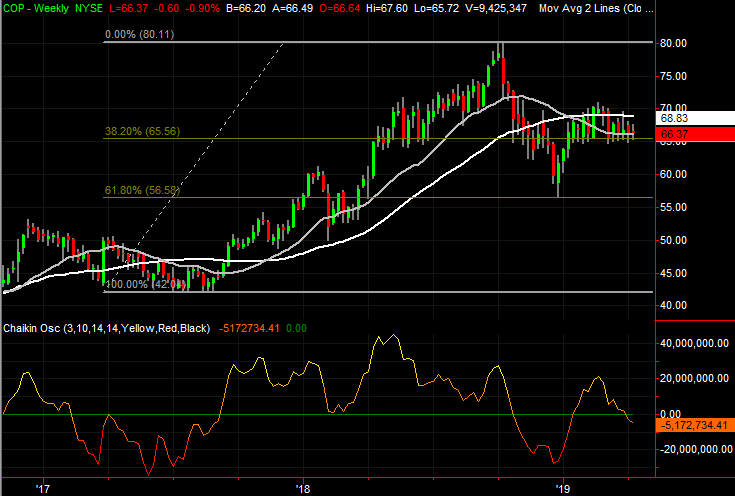
Task: Click the V=9,425,347 volume readout
Action: tap(493, 9)
